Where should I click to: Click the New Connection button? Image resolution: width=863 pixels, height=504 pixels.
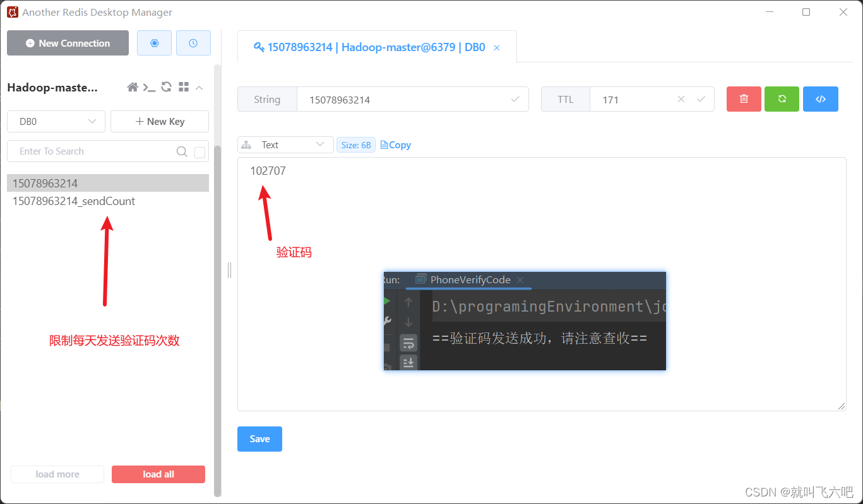(x=68, y=43)
